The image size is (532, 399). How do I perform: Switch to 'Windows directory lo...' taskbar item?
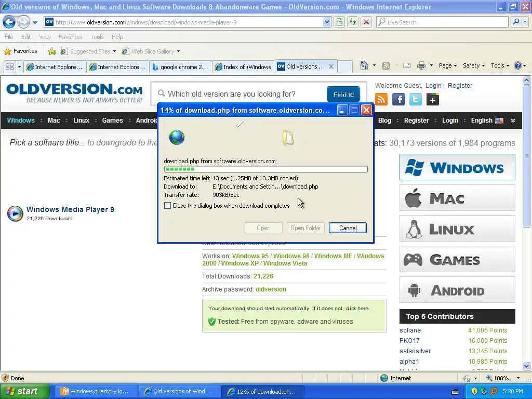(x=96, y=391)
